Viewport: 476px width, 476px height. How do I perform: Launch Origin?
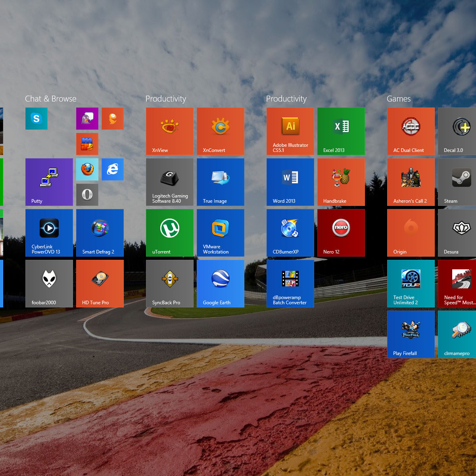[411, 233]
